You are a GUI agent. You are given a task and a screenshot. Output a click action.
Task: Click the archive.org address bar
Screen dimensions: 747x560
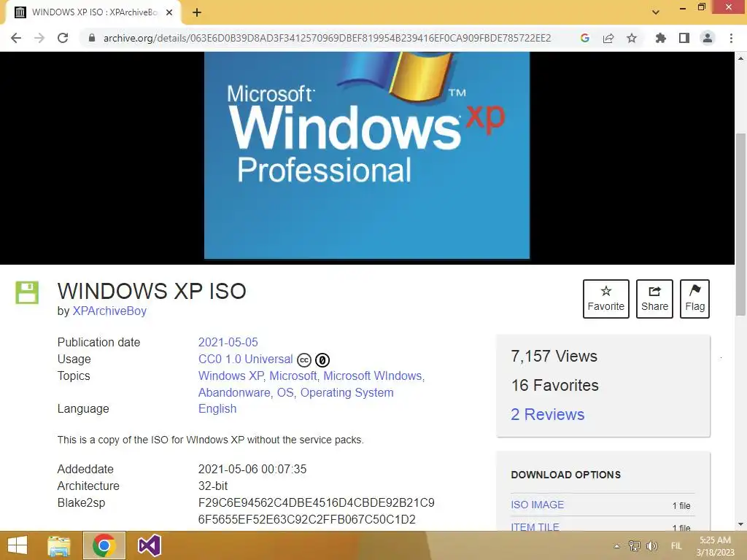(x=327, y=38)
